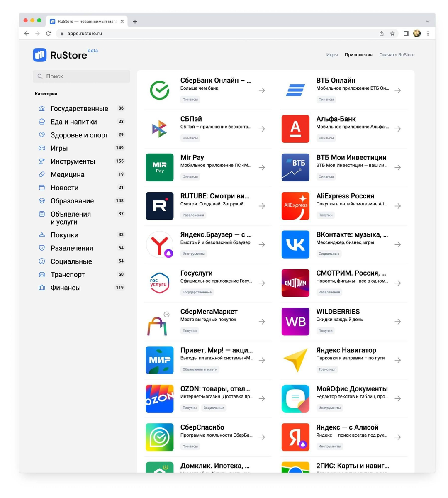This screenshot has width=448, height=498.
Task: Click the ВКонтакте VK icon
Action: [295, 244]
